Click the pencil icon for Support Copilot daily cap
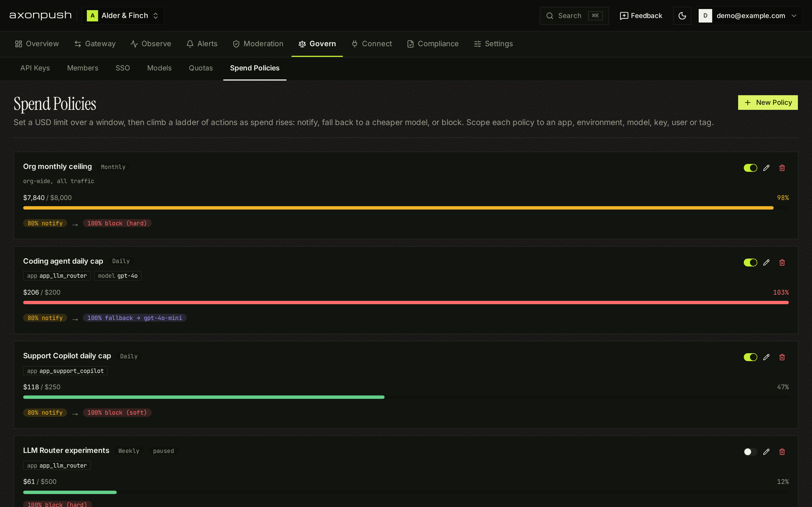 (x=766, y=357)
